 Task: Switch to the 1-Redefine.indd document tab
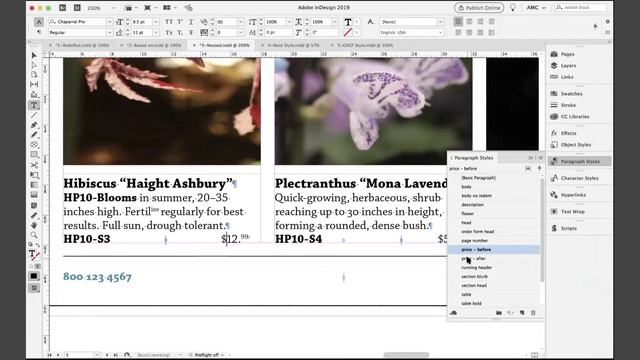click(82, 45)
